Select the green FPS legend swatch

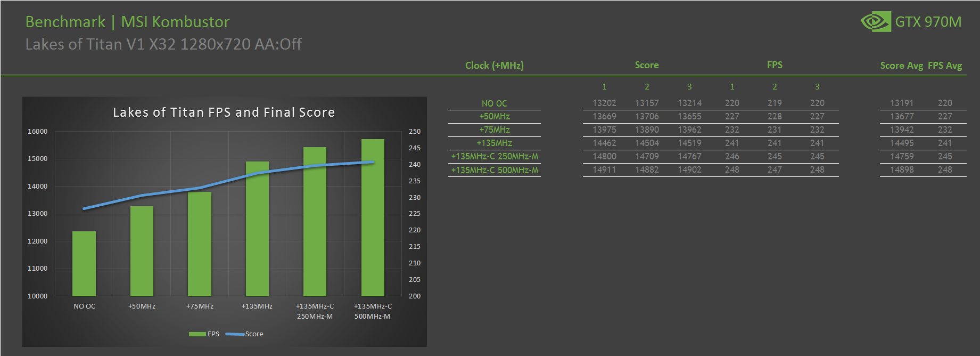click(x=197, y=334)
